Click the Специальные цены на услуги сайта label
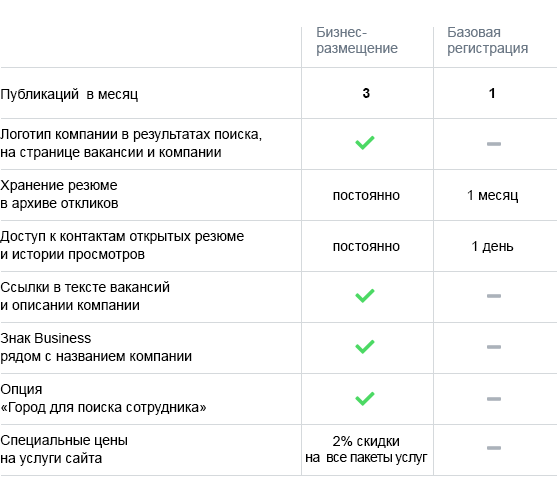Screen dimensions: 558x493 pos(64,449)
